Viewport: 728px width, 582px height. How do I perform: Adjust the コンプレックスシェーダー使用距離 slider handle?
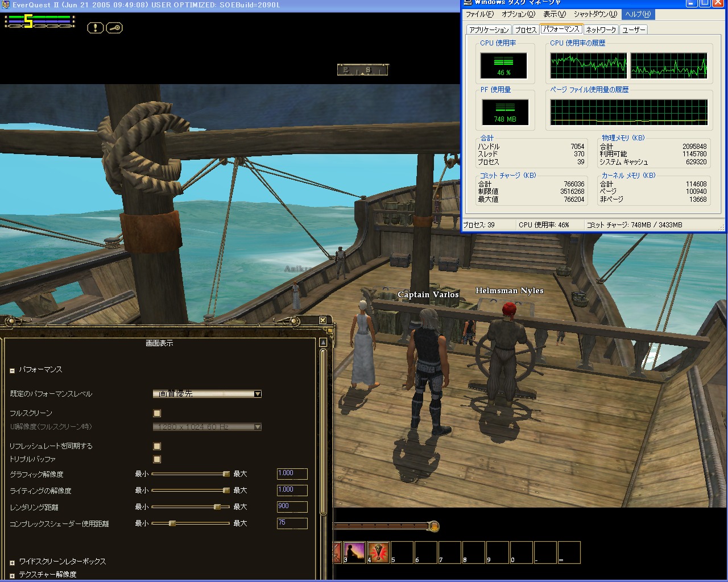coord(172,523)
